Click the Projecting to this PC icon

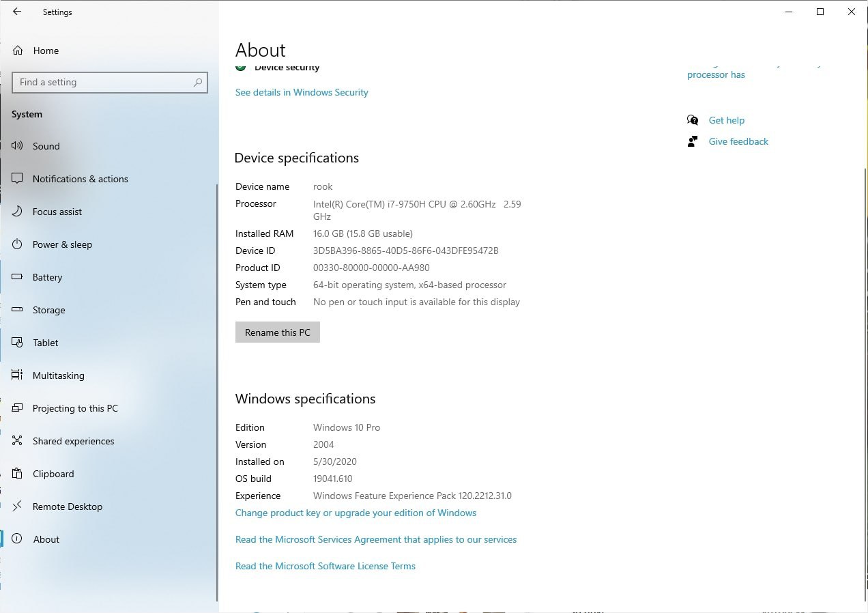[18, 408]
